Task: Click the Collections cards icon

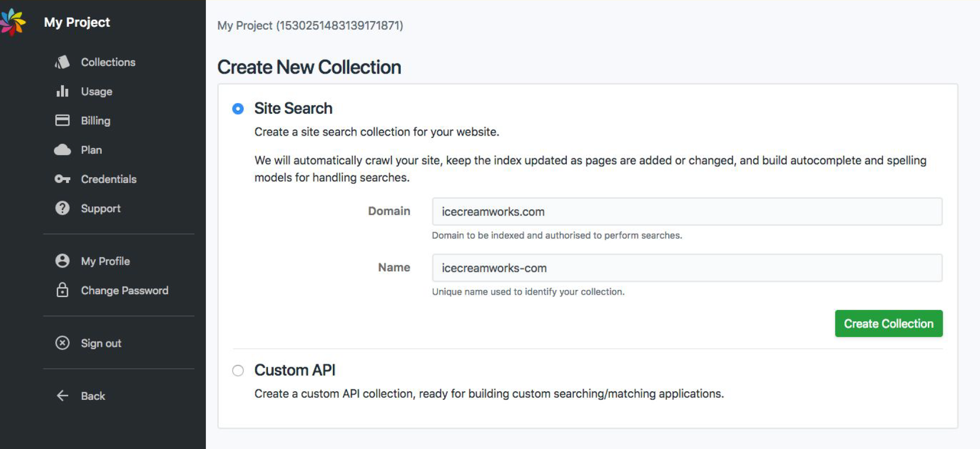Action: coord(62,62)
